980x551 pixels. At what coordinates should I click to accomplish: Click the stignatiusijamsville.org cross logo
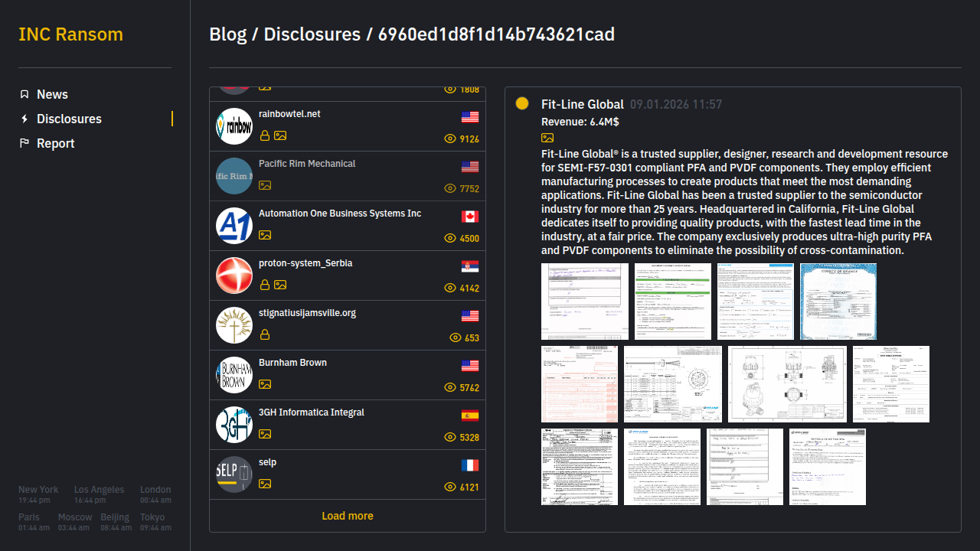point(234,325)
